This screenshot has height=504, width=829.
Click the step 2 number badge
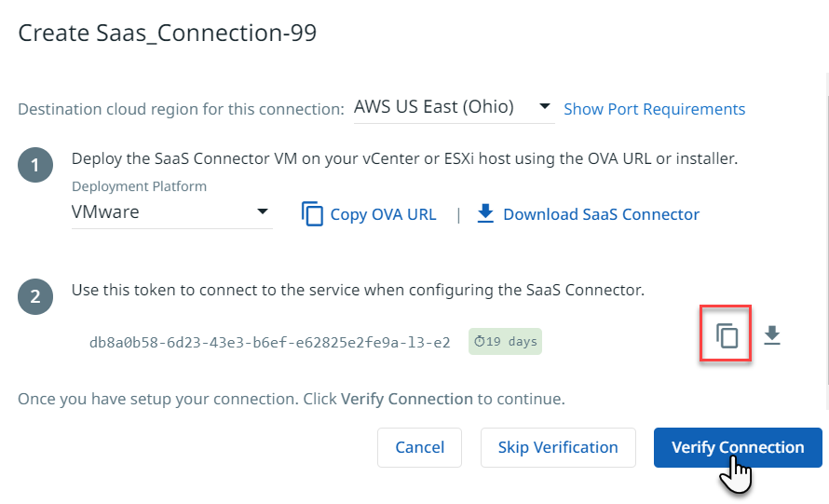35,298
